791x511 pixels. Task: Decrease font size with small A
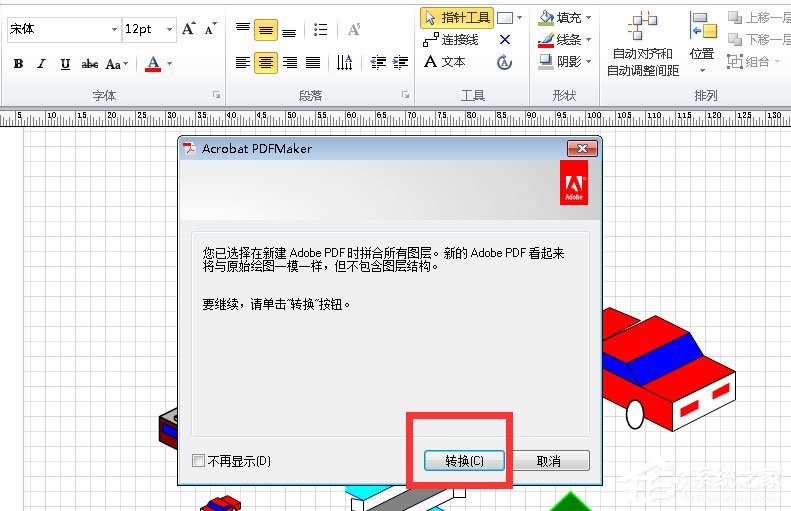point(211,29)
